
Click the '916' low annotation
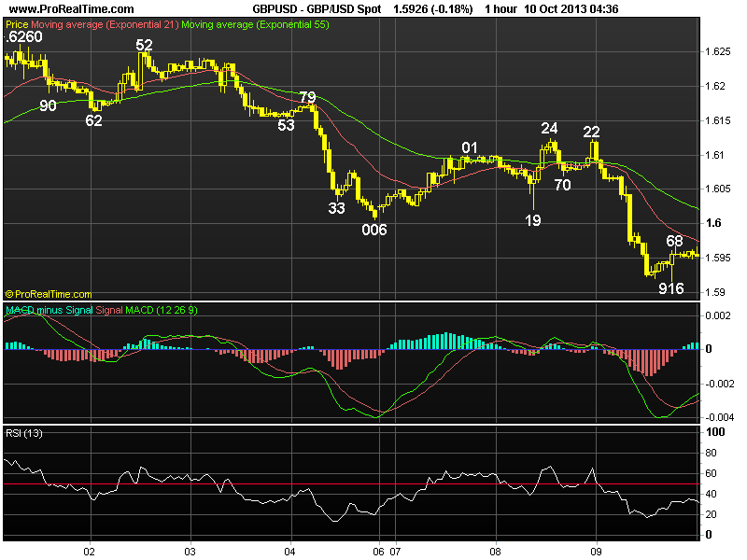(x=671, y=288)
